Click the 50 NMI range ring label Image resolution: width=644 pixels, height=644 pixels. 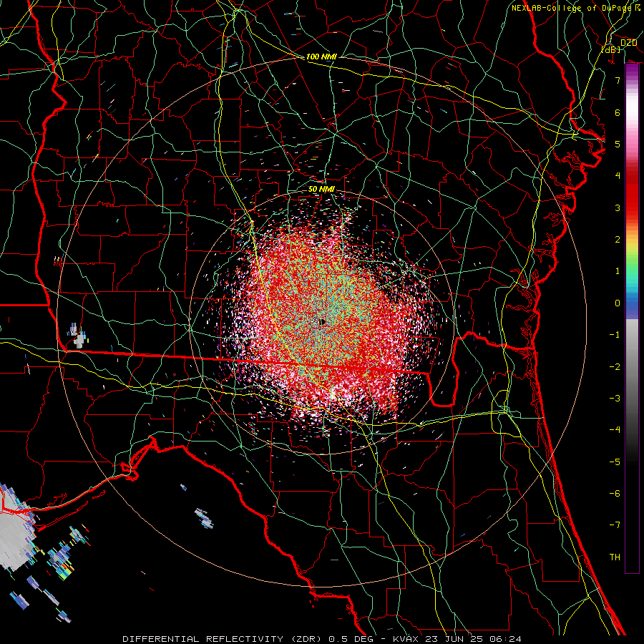pyautogui.click(x=321, y=190)
